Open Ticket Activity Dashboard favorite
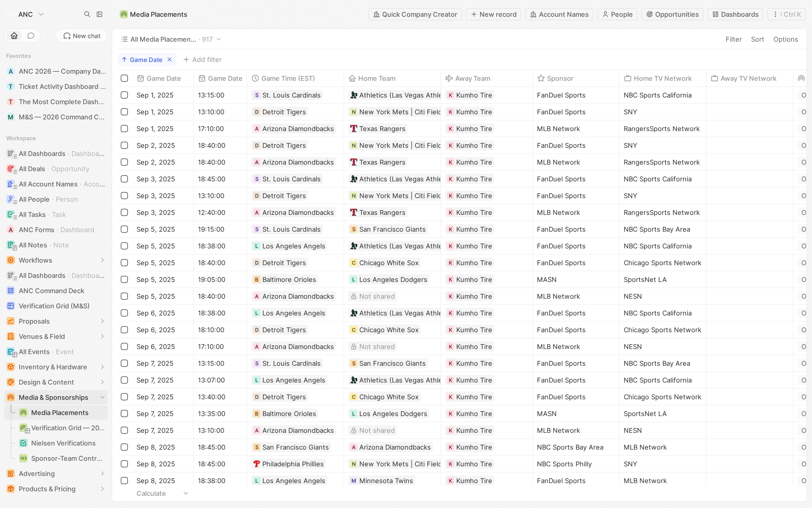 (x=56, y=86)
